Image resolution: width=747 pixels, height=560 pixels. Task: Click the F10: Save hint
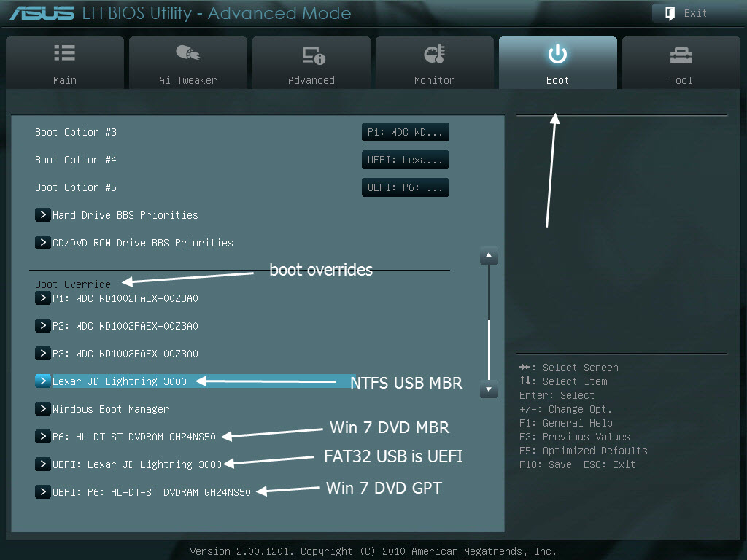pos(546,464)
